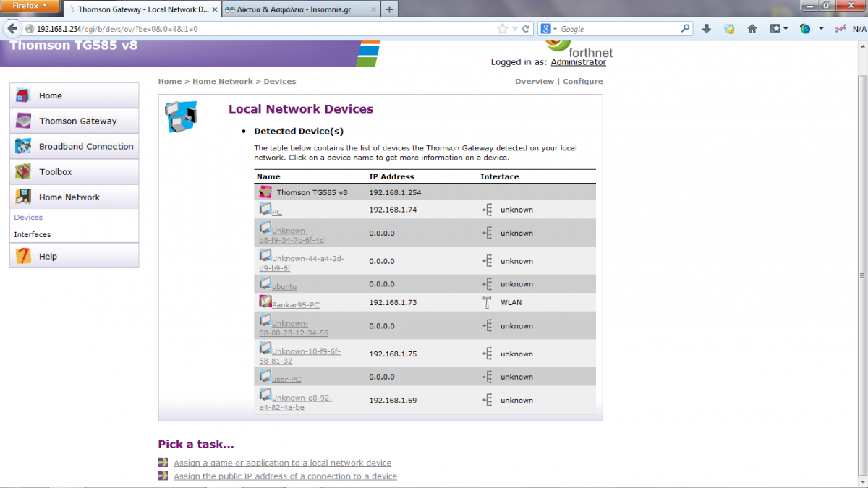868x488 pixels.
Task: Go to the browser home page icon
Action: (752, 29)
